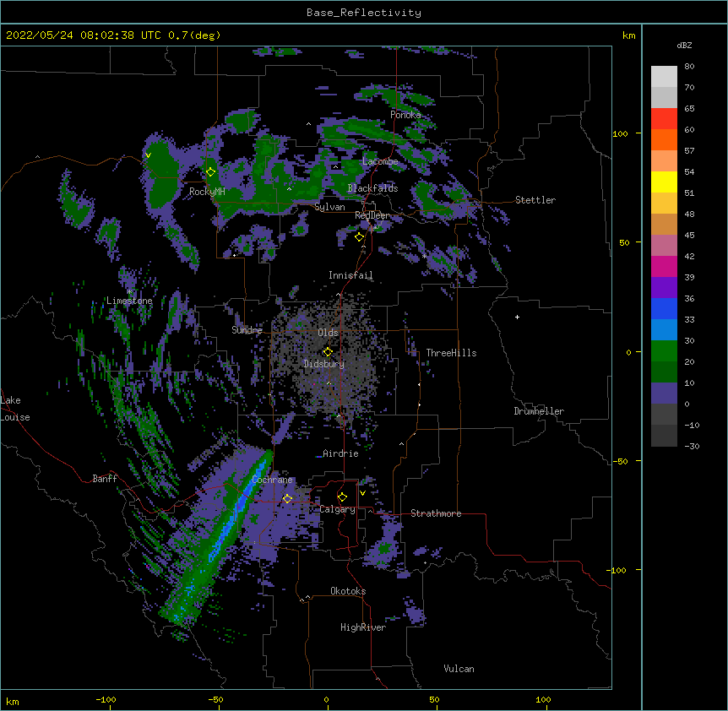Select the Stettler label
The width and height of the screenshot is (728, 711).
click(535, 200)
